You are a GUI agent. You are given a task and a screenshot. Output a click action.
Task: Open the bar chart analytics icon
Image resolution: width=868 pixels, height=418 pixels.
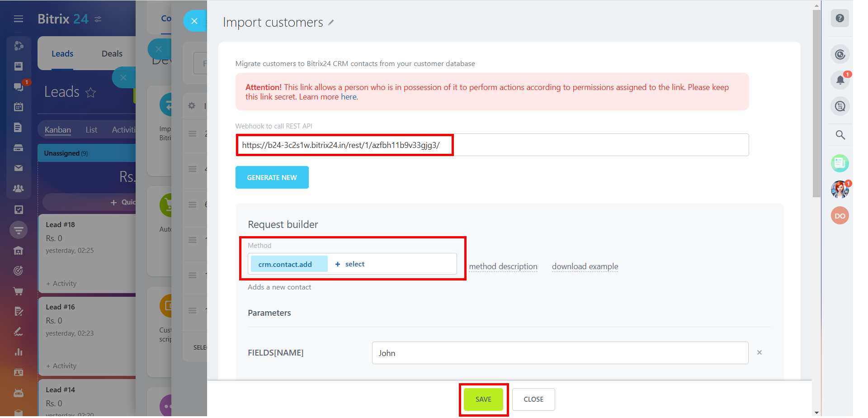pos(19,352)
